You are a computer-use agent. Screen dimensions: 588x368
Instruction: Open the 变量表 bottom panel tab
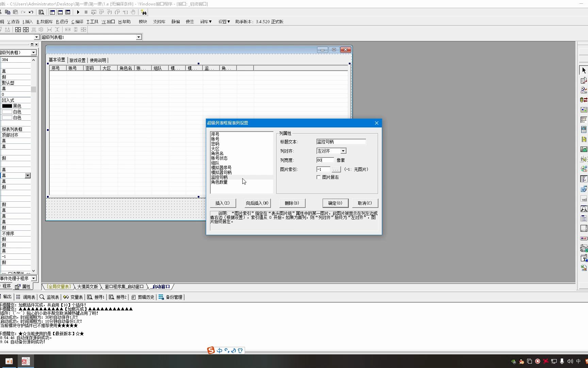coord(73,297)
